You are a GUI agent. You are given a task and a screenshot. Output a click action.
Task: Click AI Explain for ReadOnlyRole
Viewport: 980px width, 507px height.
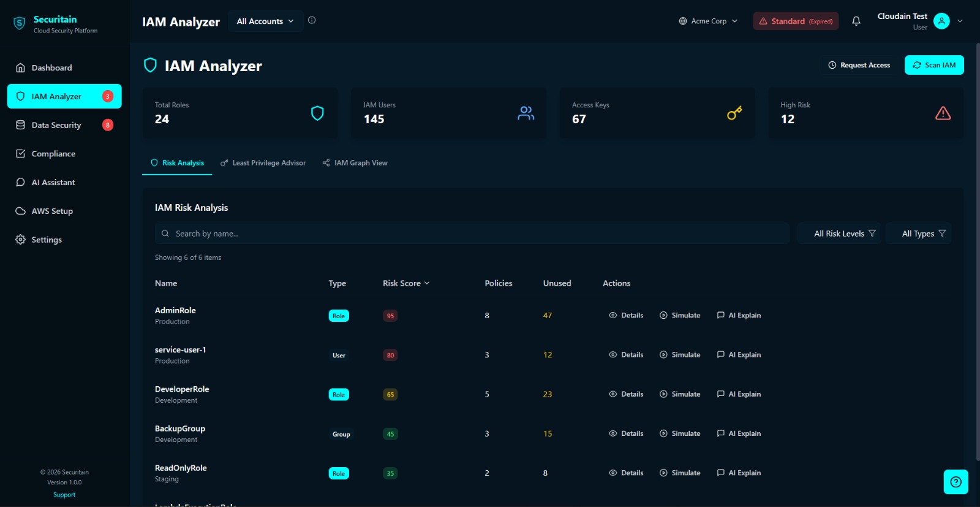(x=739, y=473)
